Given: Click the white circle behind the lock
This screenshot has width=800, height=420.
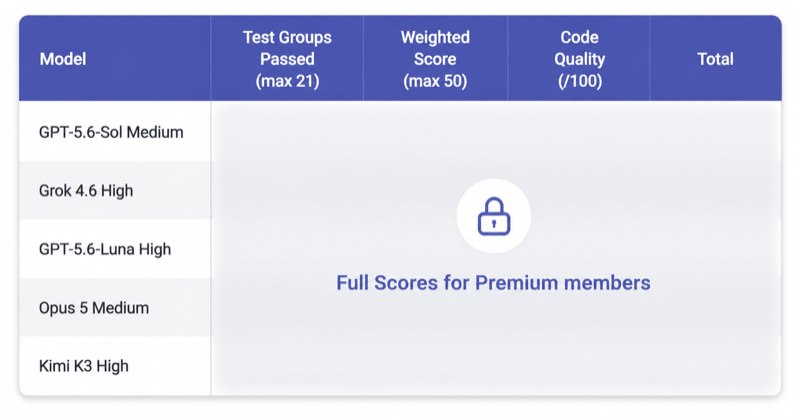Looking at the screenshot, I should click(x=494, y=216).
